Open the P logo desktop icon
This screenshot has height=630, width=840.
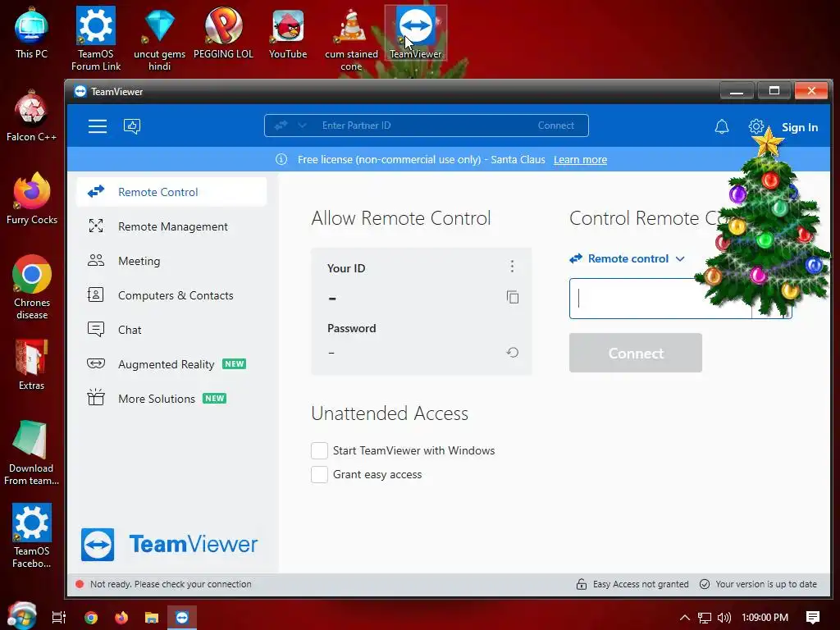click(x=223, y=33)
